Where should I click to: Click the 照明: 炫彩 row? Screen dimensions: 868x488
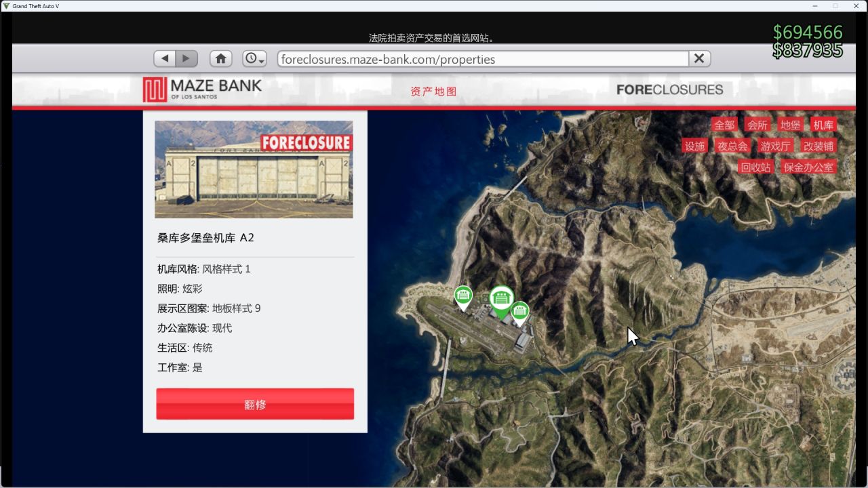180,289
